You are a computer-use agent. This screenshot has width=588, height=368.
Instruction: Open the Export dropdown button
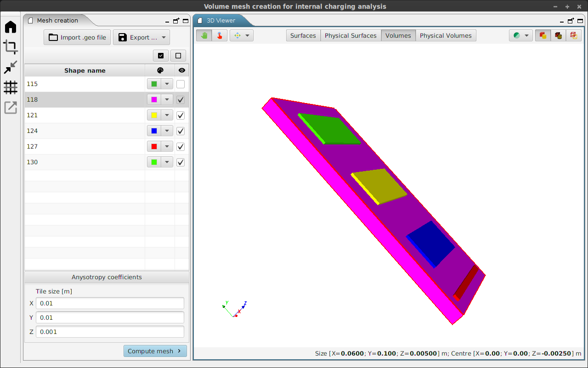pyautogui.click(x=141, y=37)
